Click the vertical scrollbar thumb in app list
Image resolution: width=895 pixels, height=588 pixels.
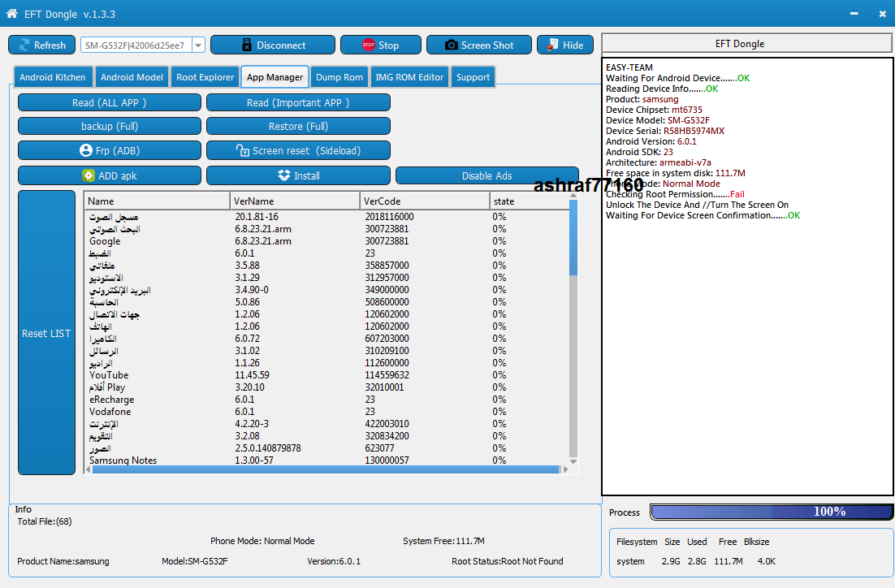(x=573, y=237)
